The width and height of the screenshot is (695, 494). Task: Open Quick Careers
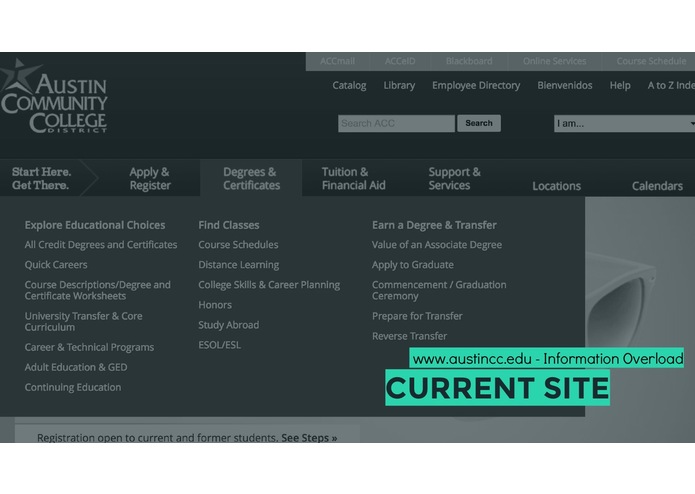(x=56, y=265)
